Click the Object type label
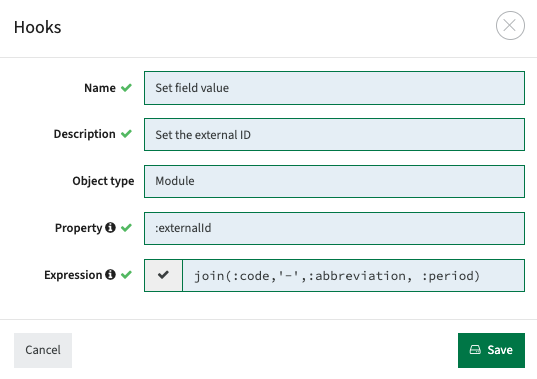 (103, 181)
